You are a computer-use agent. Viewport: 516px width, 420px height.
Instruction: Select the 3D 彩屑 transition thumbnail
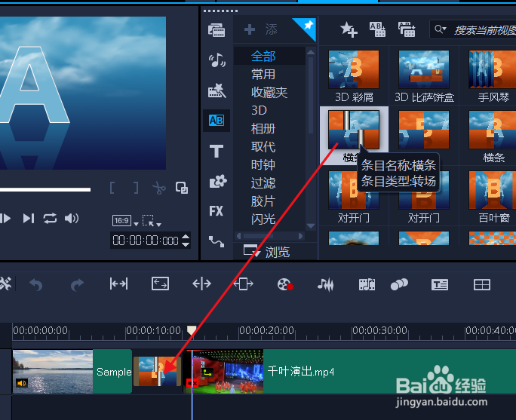pos(354,69)
